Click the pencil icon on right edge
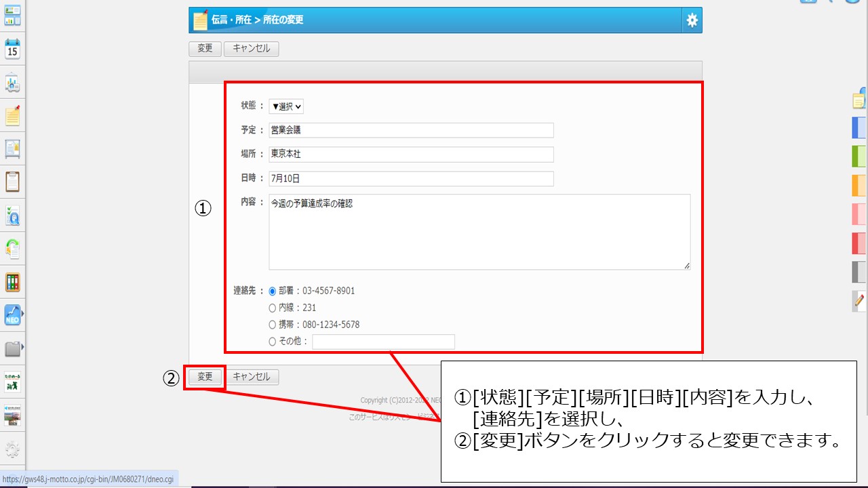Viewport: 868px width, 488px height. coord(859,300)
